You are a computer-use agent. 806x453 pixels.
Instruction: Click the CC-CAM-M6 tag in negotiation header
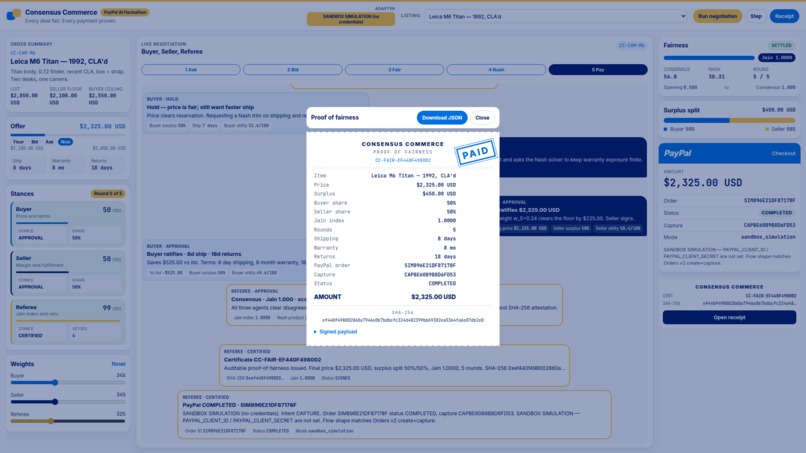pyautogui.click(x=632, y=45)
